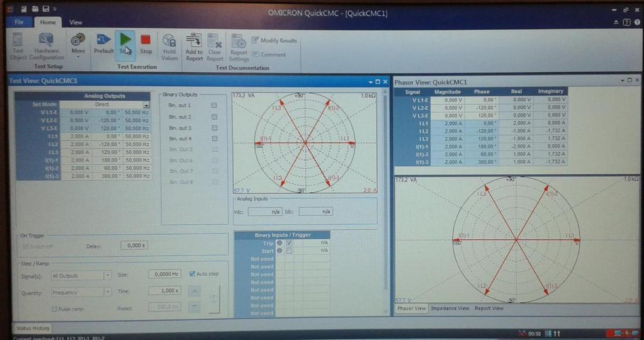The height and width of the screenshot is (340, 644).
Task: Click the Idc analog input field
Action: click(315, 212)
